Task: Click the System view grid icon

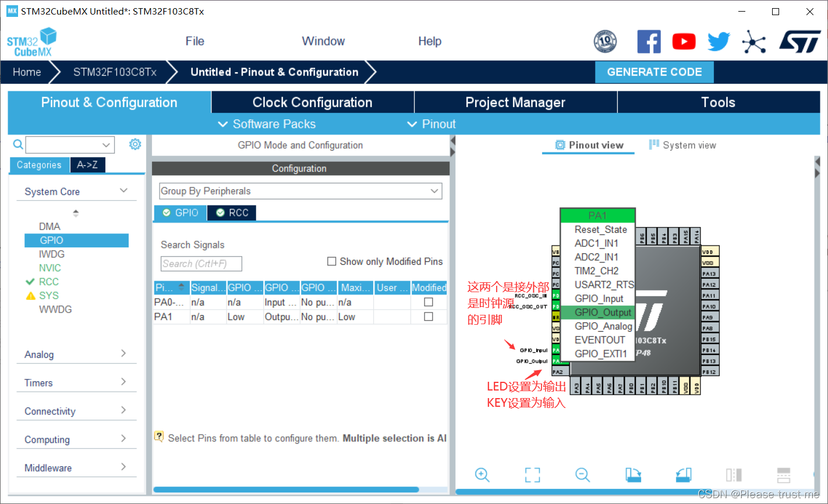Action: pos(654,144)
